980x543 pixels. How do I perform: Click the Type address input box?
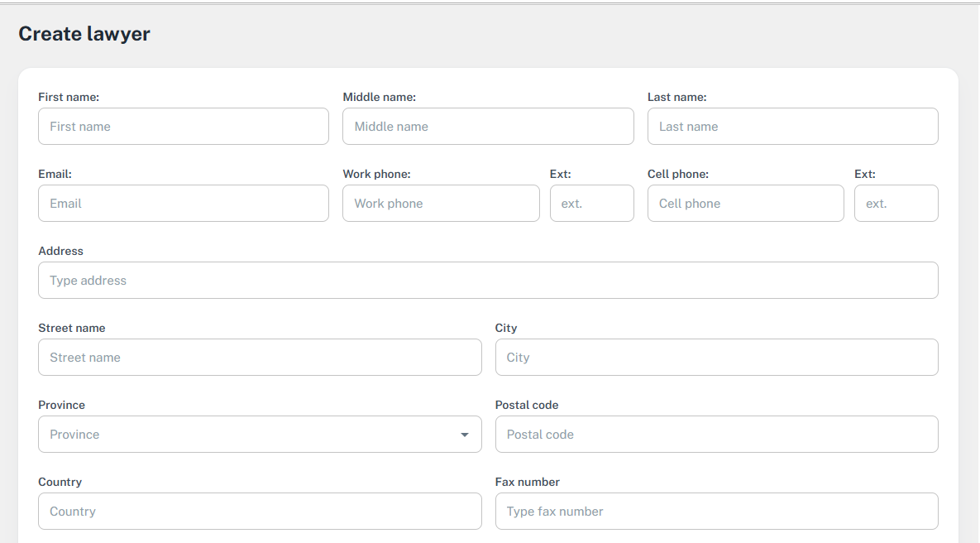[x=488, y=281]
